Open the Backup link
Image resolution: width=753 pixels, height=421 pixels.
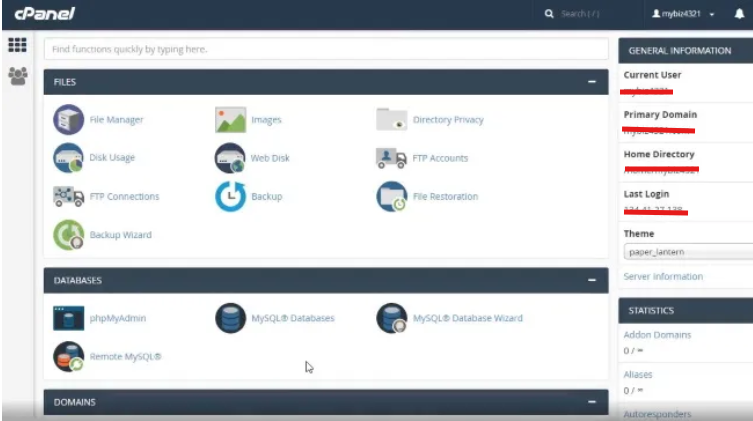click(267, 196)
